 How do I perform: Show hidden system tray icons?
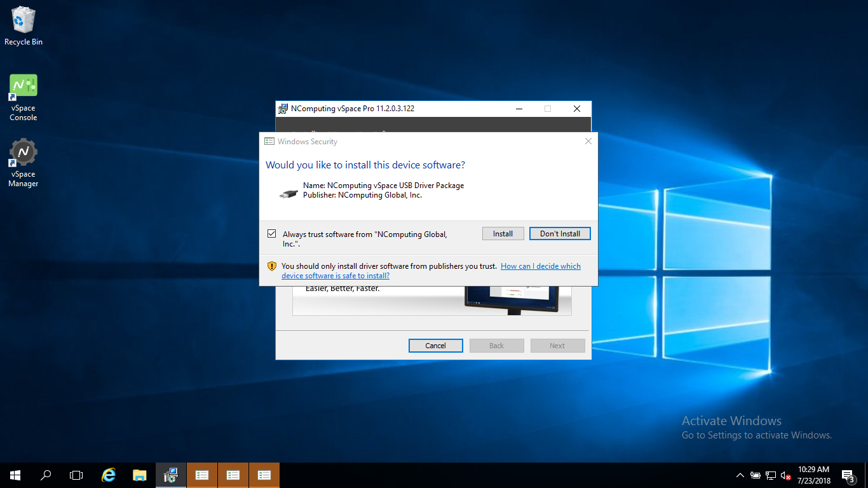[740, 475]
